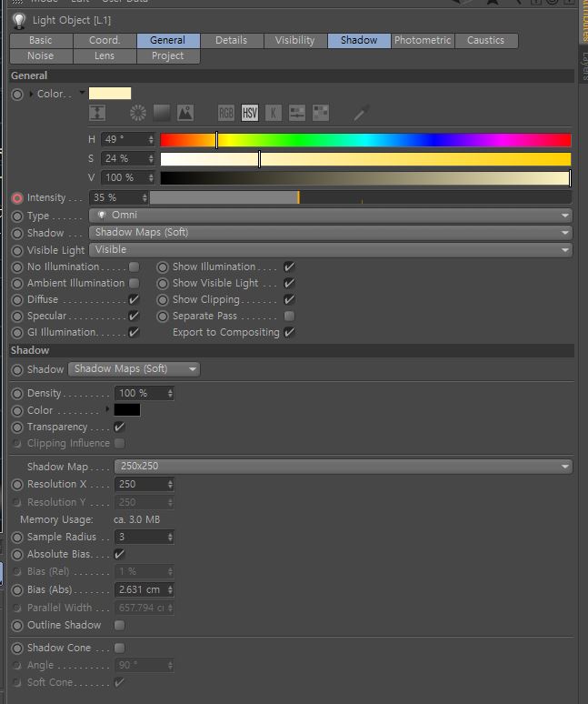
Task: Enable the No Illumination checkbox
Action: pyautogui.click(x=134, y=267)
